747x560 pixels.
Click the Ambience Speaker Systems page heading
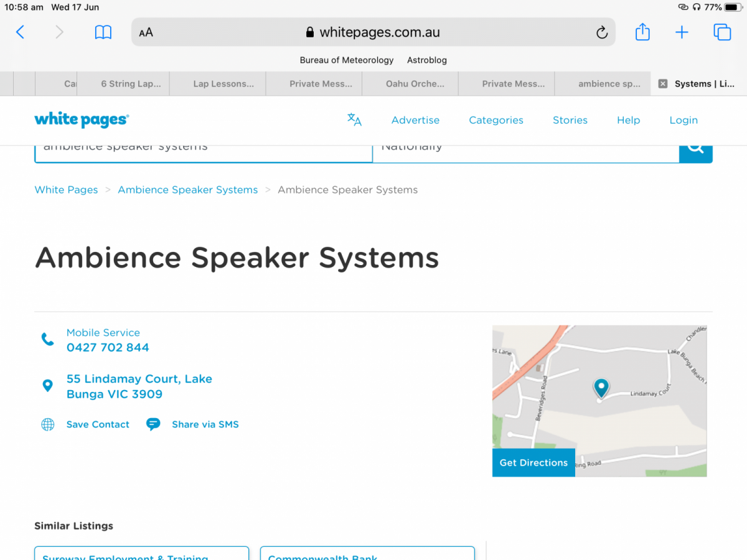tap(237, 258)
